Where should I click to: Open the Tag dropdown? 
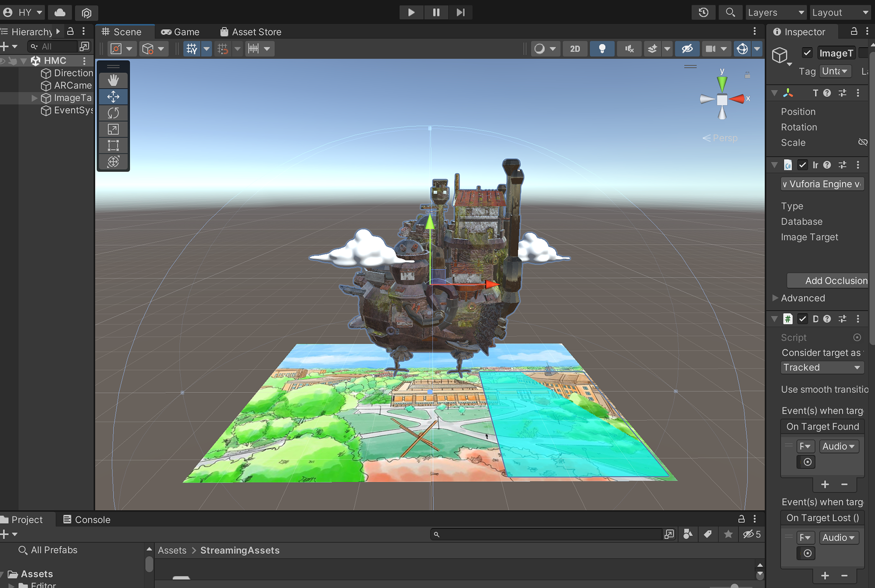(x=835, y=71)
